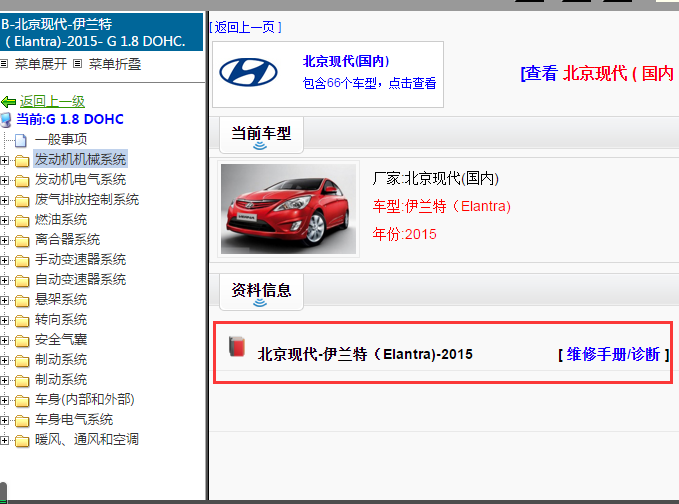Expand the 车身(内部和外部) tree node
Screen dimensions: 679x504
click(4, 401)
